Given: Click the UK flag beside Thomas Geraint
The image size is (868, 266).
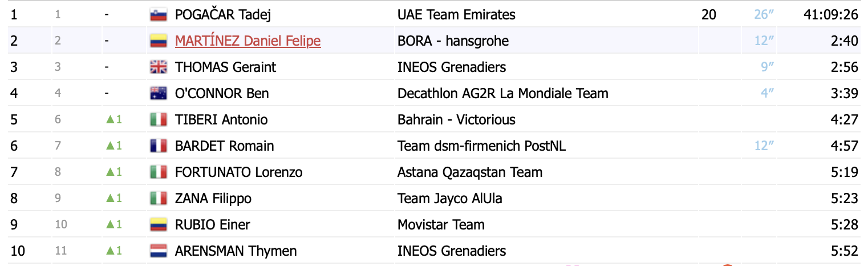Looking at the screenshot, I should click(158, 67).
